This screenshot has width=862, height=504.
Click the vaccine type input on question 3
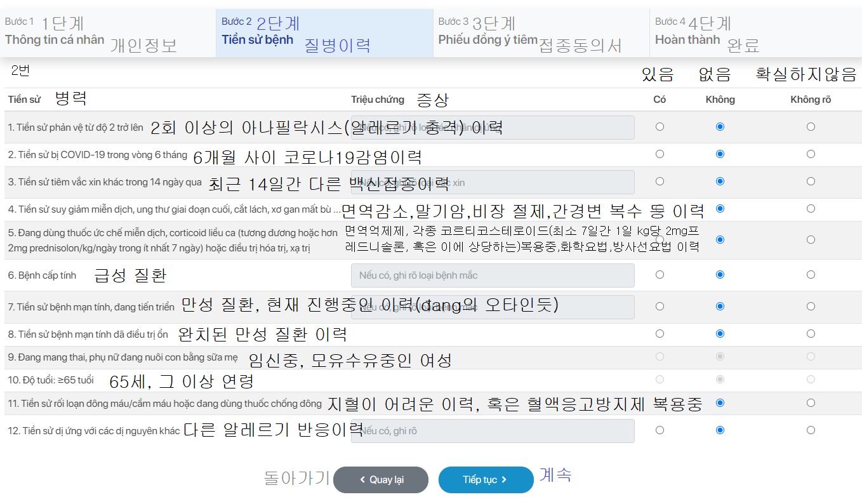pyautogui.click(x=492, y=181)
